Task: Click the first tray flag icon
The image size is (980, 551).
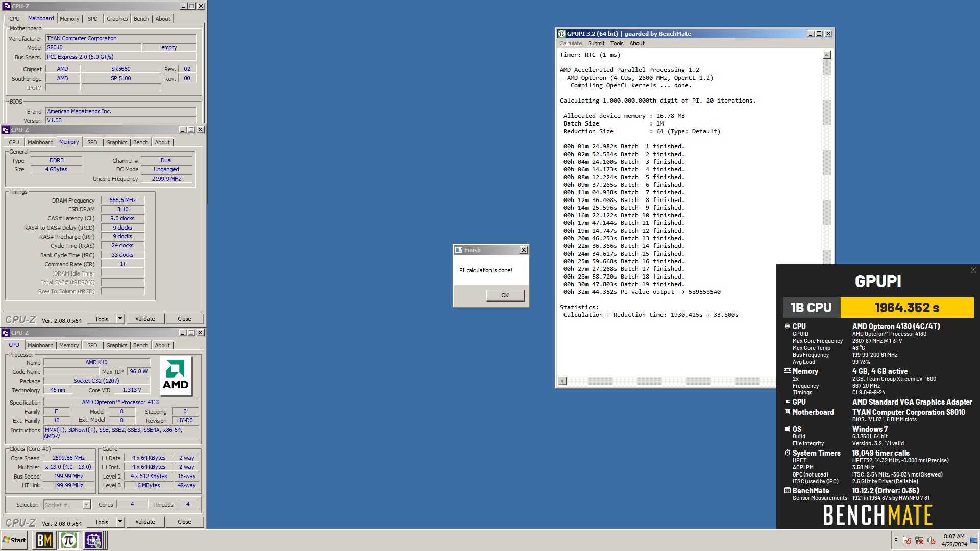Action: pos(907,540)
